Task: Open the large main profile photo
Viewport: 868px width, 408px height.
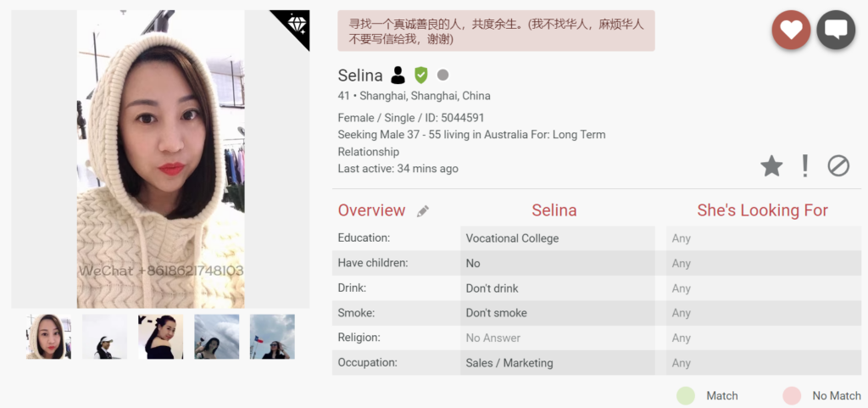Action: 160,159
